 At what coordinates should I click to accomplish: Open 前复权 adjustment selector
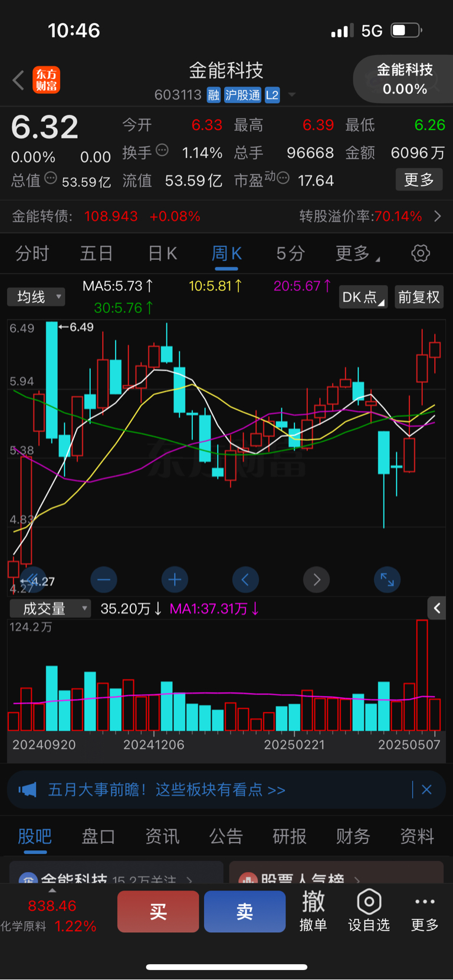[419, 297]
